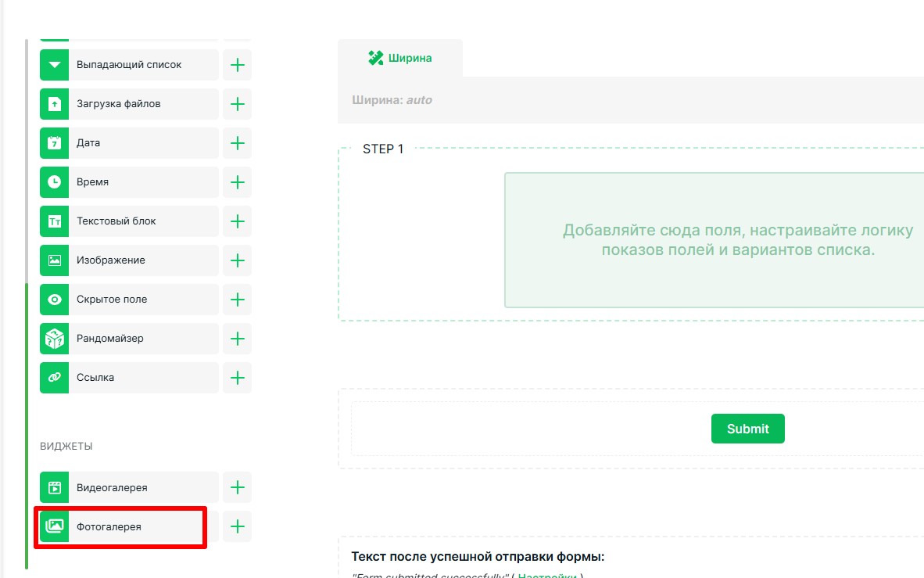
Task: Add Выпадающий список using its plus button
Action: pos(238,65)
